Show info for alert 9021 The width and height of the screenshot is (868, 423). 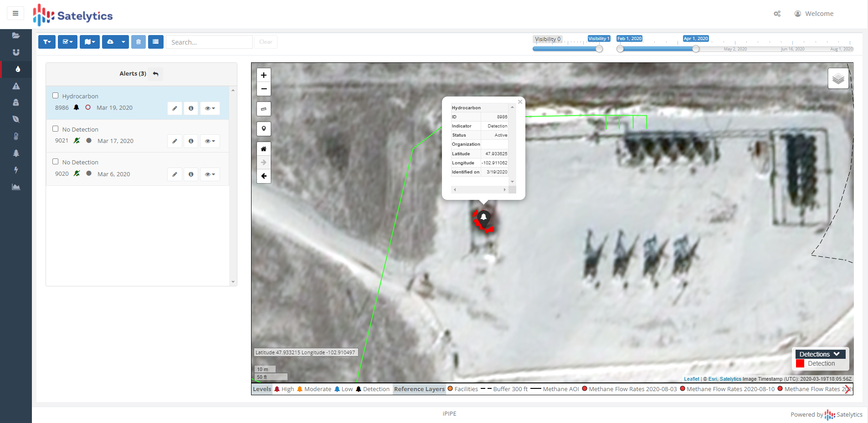pyautogui.click(x=191, y=141)
